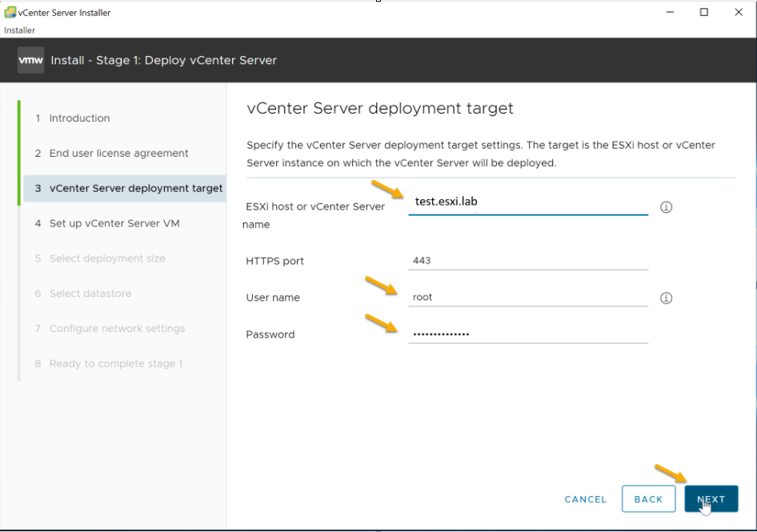The width and height of the screenshot is (757, 532).
Task: Go to step 1 Introduction
Action: 79,118
